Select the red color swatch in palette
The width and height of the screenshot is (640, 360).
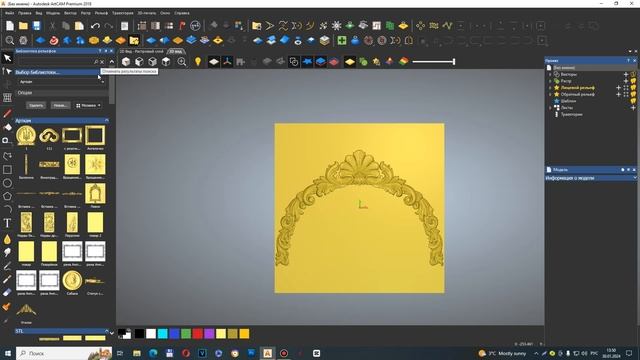coord(198,334)
